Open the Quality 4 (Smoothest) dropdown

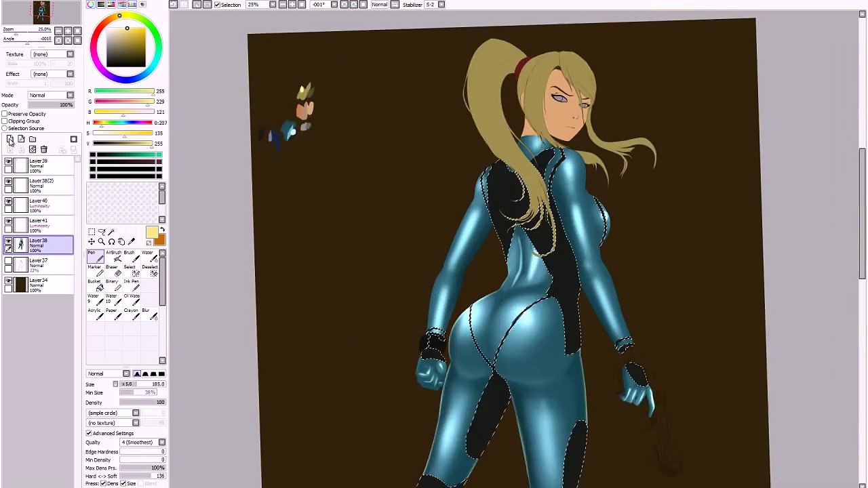(142, 443)
